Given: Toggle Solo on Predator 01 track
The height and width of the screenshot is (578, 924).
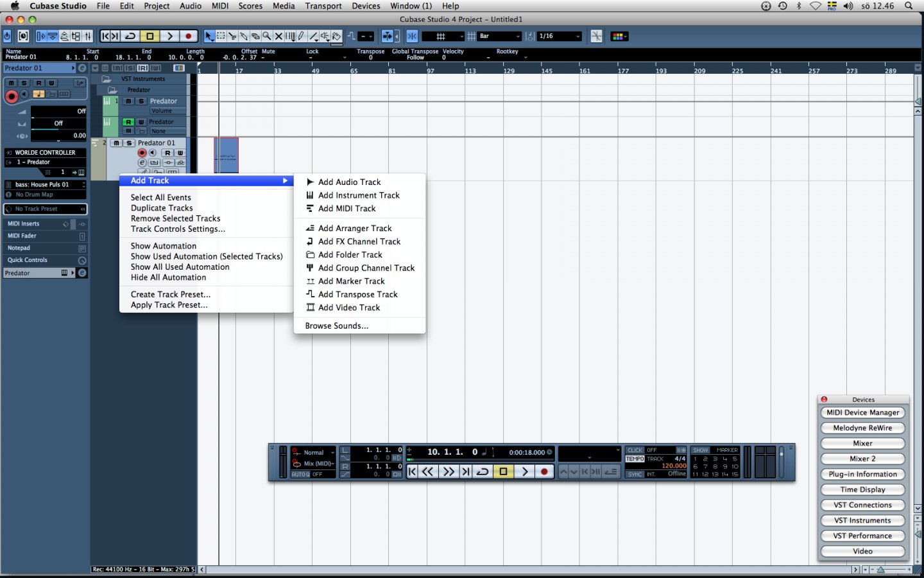Looking at the screenshot, I should 128,143.
